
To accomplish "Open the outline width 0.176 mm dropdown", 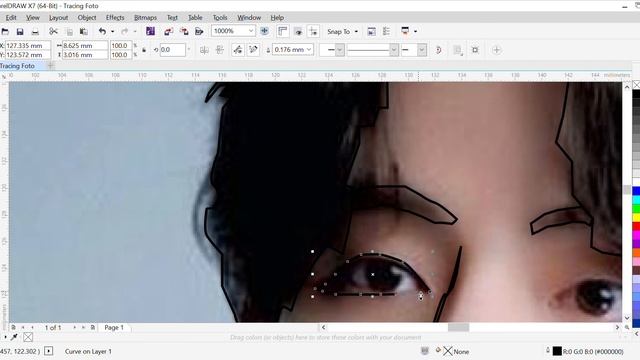I will [x=309, y=50].
